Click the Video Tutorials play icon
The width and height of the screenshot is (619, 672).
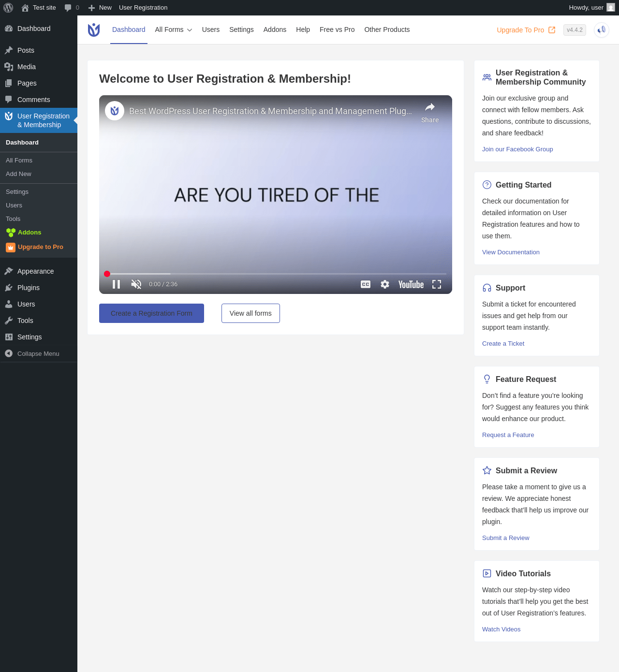pos(487,573)
